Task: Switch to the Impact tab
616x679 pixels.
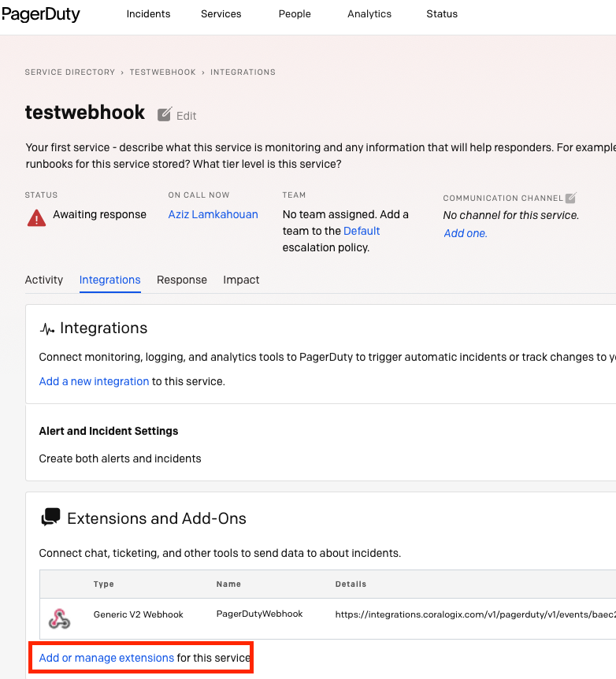Action: [x=241, y=280]
